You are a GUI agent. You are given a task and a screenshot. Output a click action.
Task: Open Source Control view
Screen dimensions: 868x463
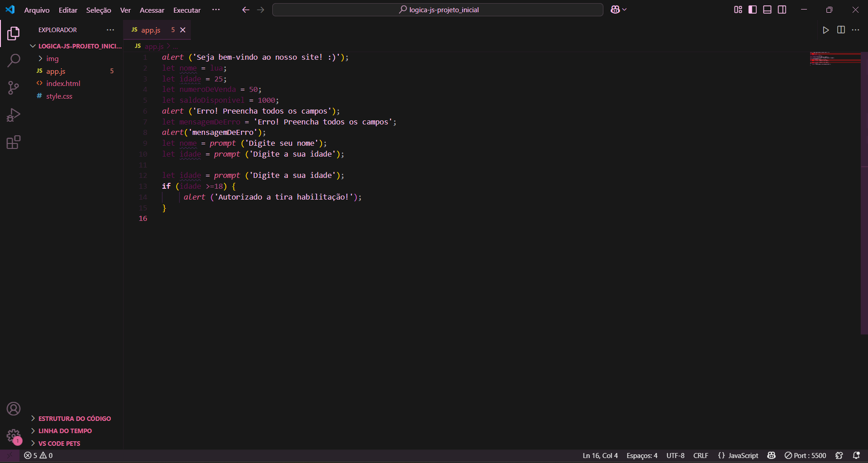point(14,88)
